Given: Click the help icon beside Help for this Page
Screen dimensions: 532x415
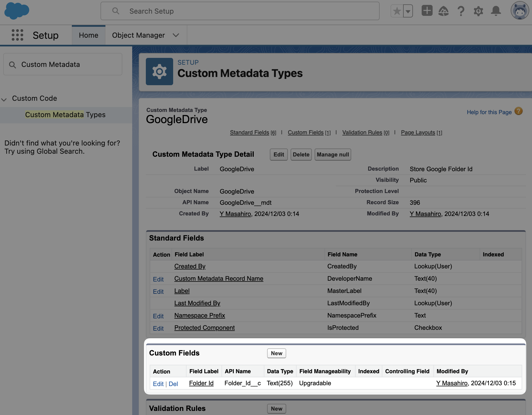Looking at the screenshot, I should [518, 111].
